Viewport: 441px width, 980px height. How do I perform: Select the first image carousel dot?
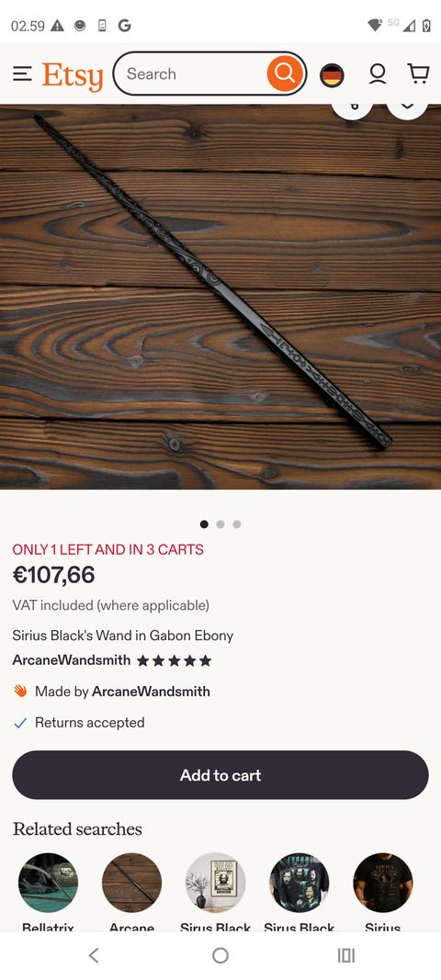point(204,524)
